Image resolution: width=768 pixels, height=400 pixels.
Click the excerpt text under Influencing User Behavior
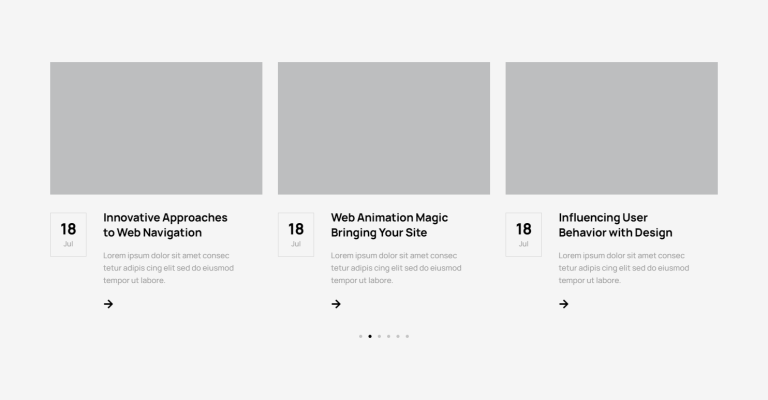tap(623, 268)
